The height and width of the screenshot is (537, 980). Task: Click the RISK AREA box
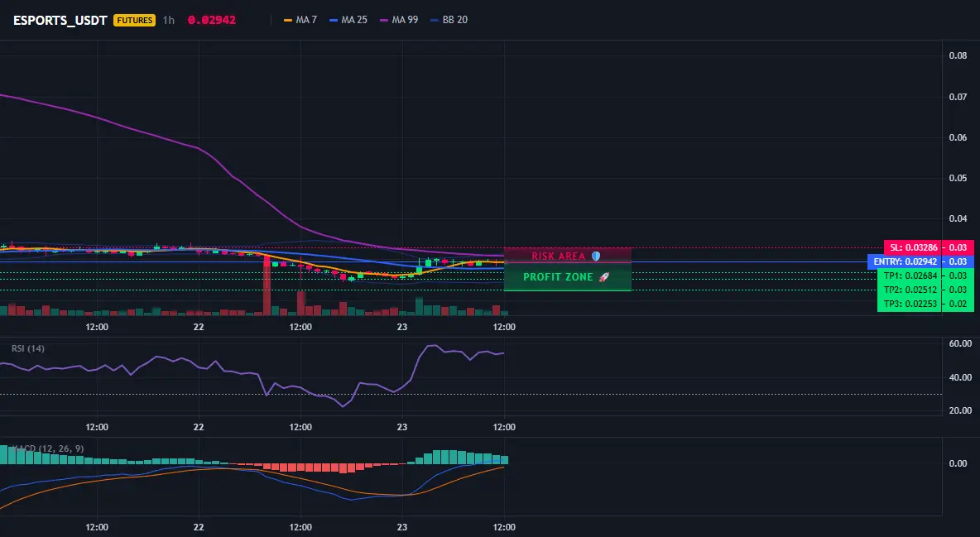coord(568,255)
